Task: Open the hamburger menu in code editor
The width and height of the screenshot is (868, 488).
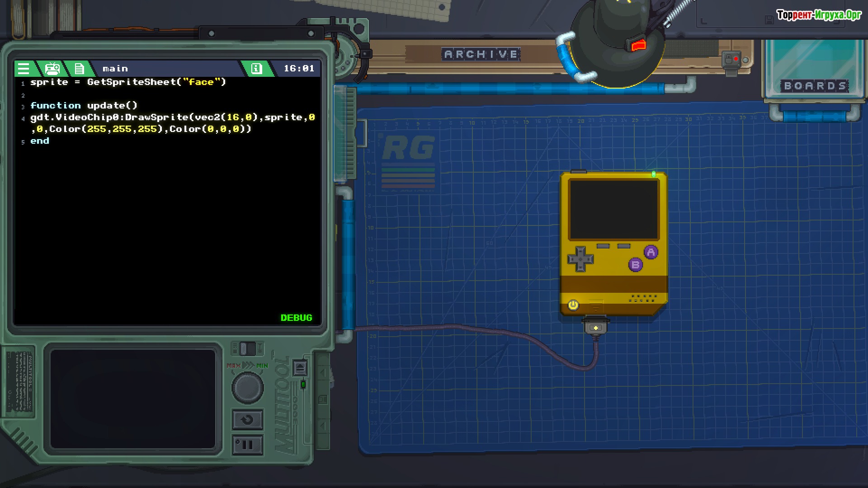Action: (24, 69)
